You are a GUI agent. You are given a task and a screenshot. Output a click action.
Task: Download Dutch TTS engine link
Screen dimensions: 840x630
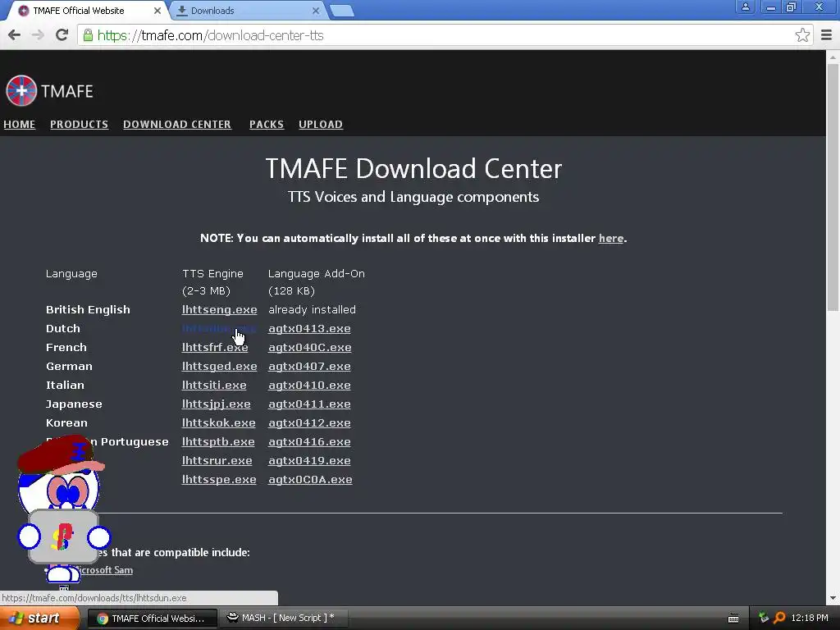(219, 328)
